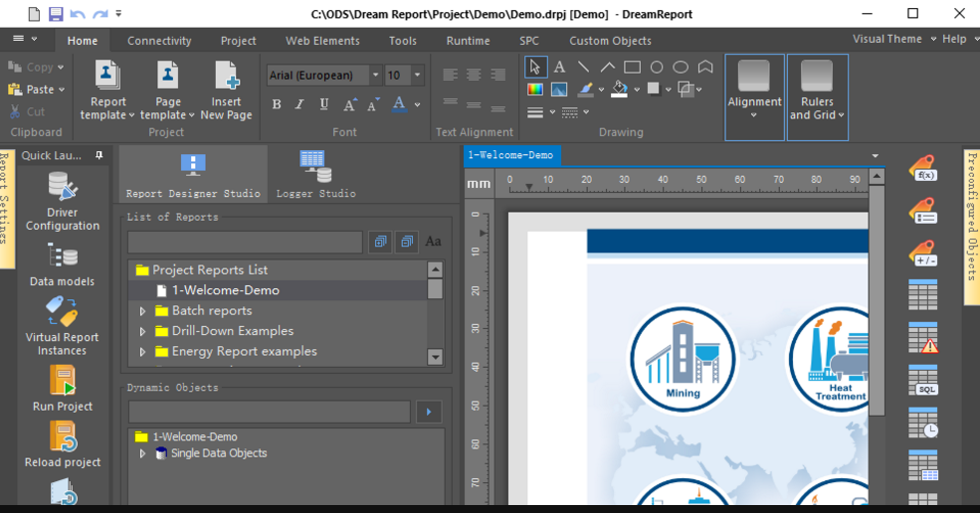Select the pointer selection tool
This screenshot has width=980, height=513.
(x=535, y=67)
